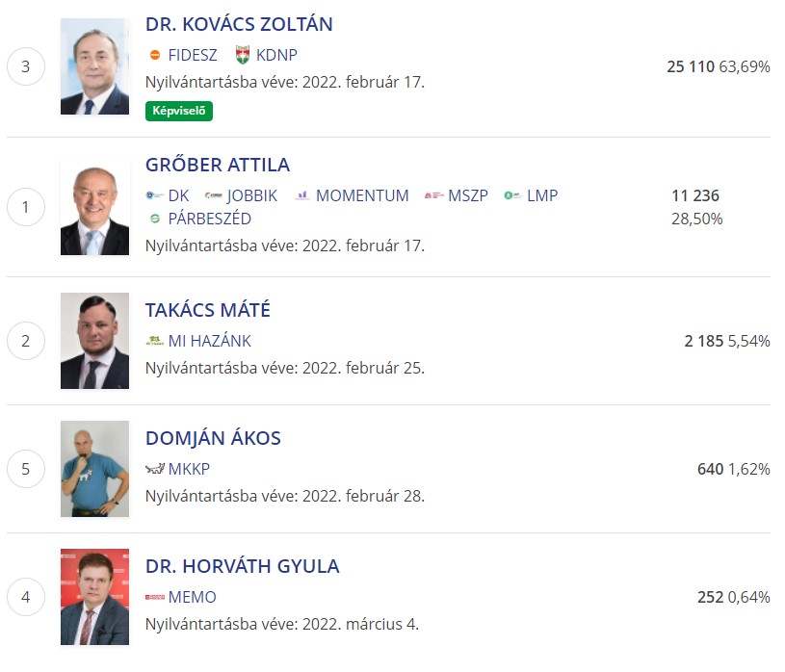Click the MSZP party logo icon
The width and height of the screenshot is (785, 672).
coord(433,195)
